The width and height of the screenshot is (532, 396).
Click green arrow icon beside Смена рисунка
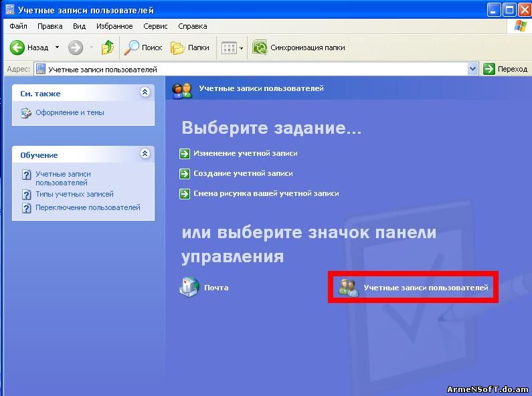185,194
